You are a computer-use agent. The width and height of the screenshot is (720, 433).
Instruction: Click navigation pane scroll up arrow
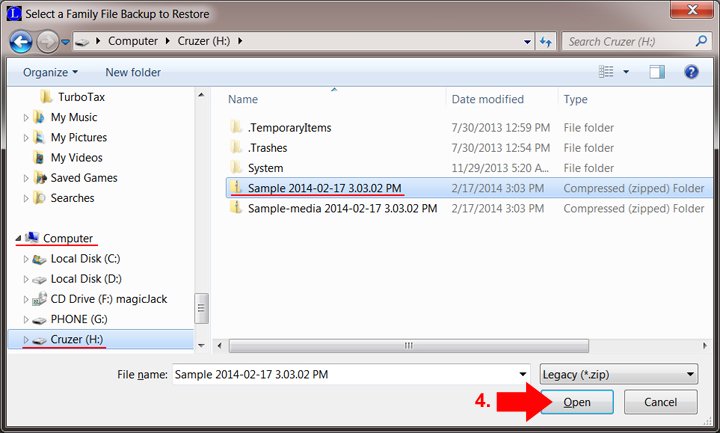pyautogui.click(x=201, y=95)
